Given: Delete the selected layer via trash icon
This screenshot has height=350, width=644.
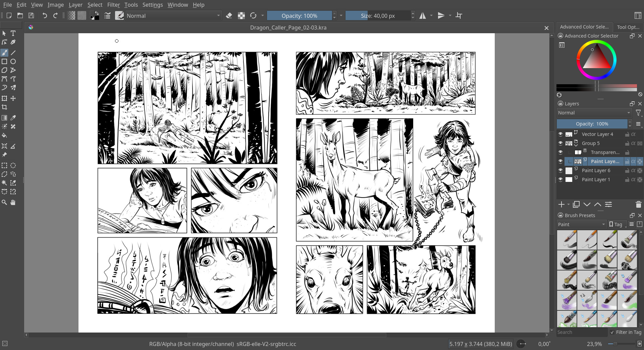Looking at the screenshot, I should point(638,204).
